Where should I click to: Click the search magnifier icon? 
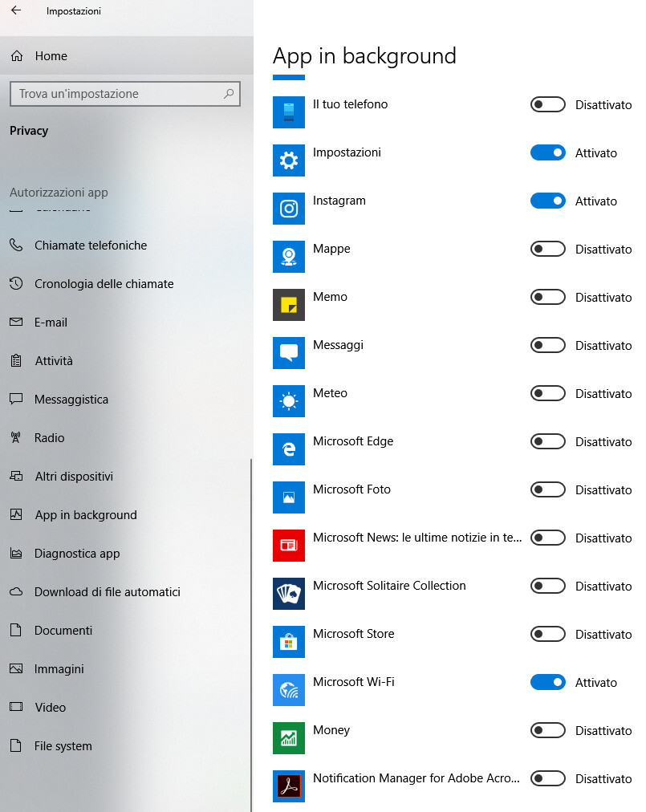[x=229, y=94]
